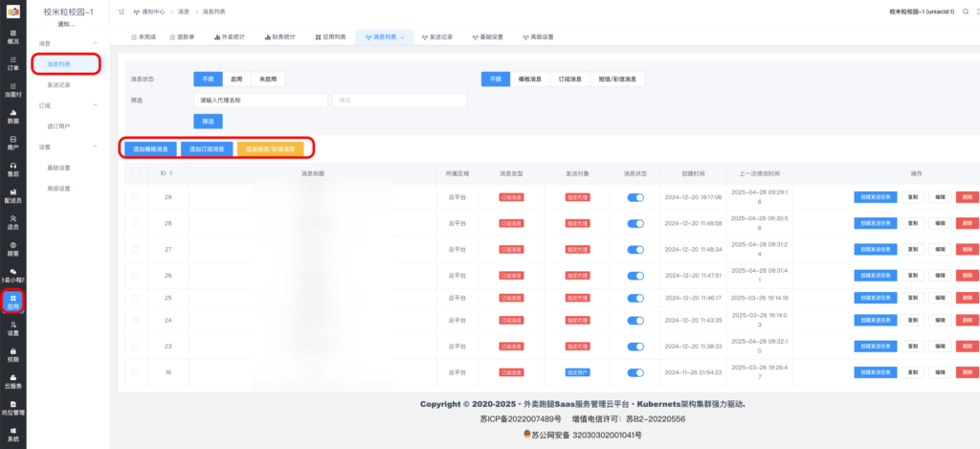The height and width of the screenshot is (449, 980).
Task: Switch to the 基础设置 tab
Action: [x=487, y=37]
